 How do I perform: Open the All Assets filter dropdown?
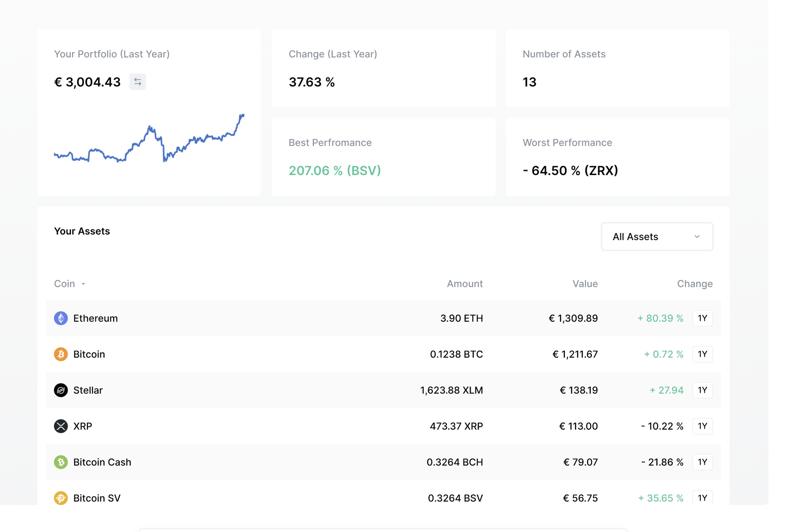point(657,237)
